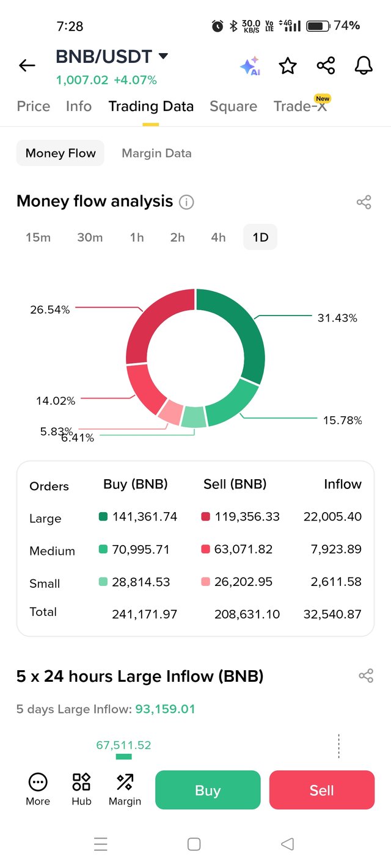Tap the Bluetooth status icon

pyautogui.click(x=233, y=26)
